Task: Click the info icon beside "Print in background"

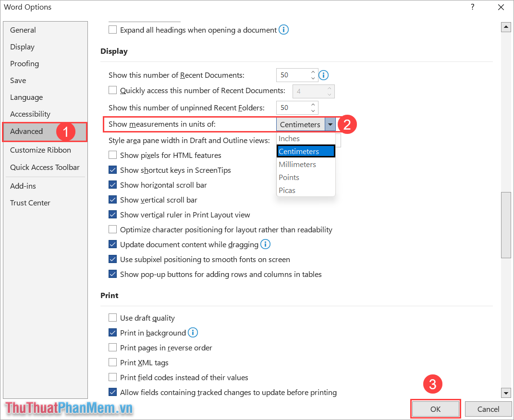Action: [x=193, y=333]
